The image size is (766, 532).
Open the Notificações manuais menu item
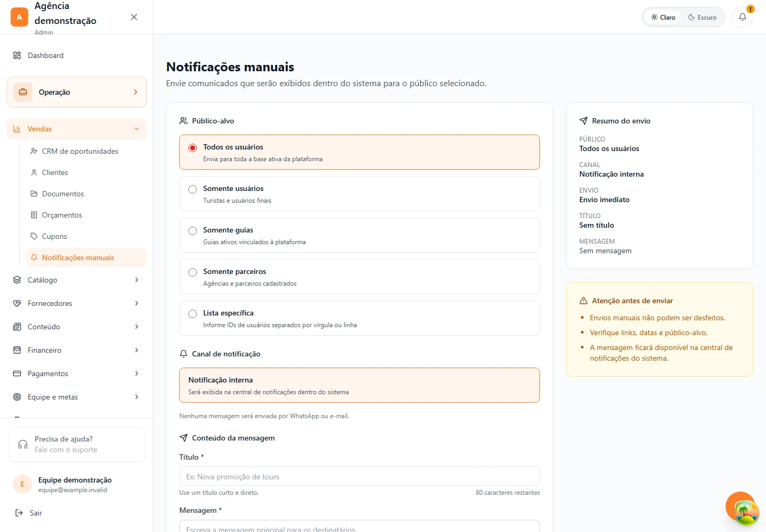86,257
